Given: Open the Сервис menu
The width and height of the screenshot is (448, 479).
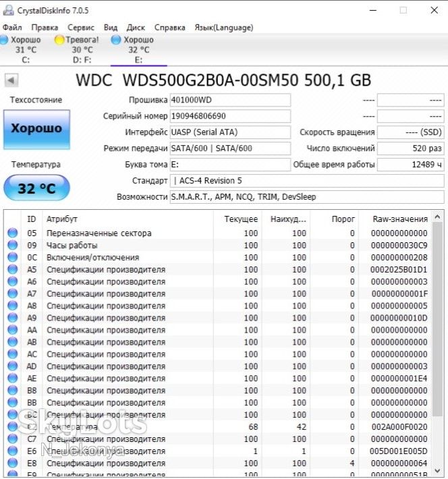Looking at the screenshot, I should [x=81, y=28].
